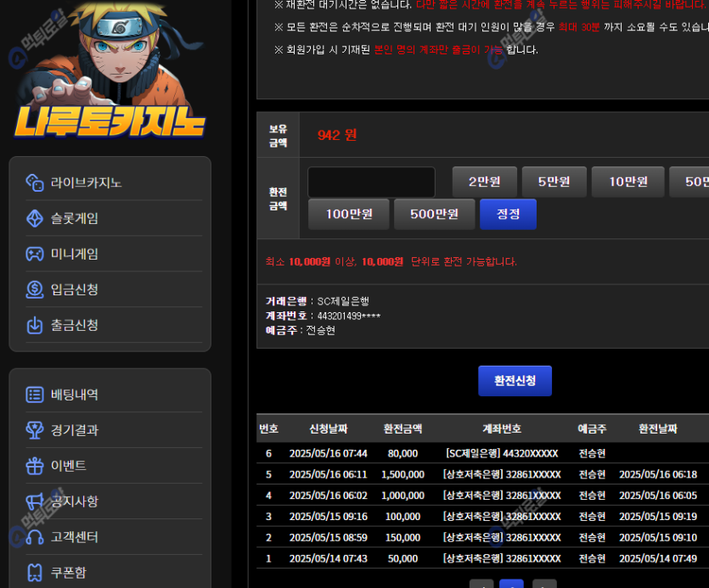Select the 100만원 amount button
The image size is (709, 588).
pos(348,214)
